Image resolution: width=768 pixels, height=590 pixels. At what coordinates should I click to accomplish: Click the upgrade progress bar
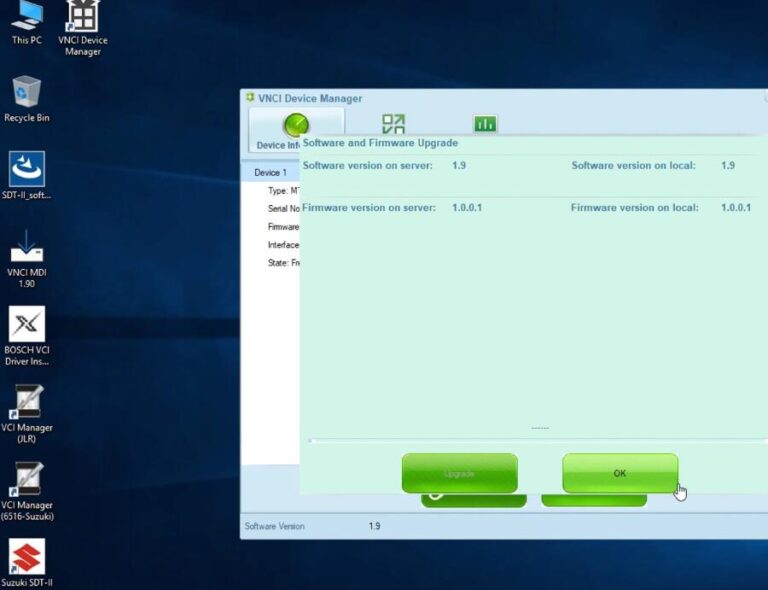[x=539, y=440]
